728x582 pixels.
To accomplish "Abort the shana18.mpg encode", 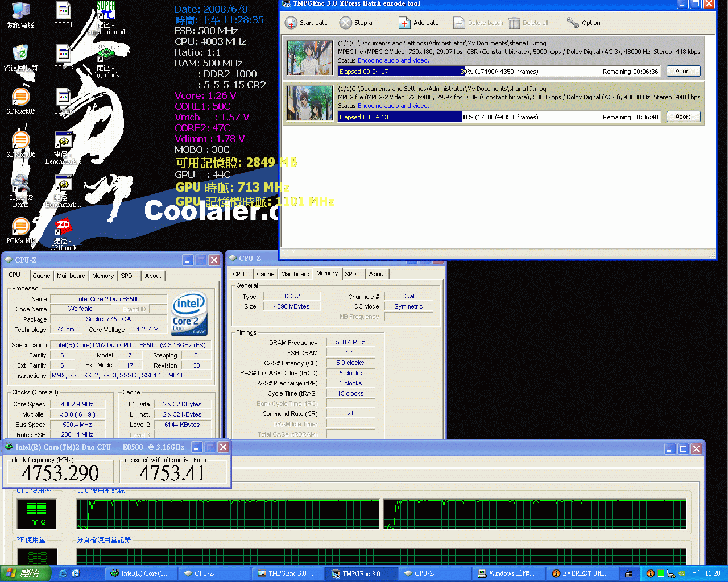I will point(682,71).
